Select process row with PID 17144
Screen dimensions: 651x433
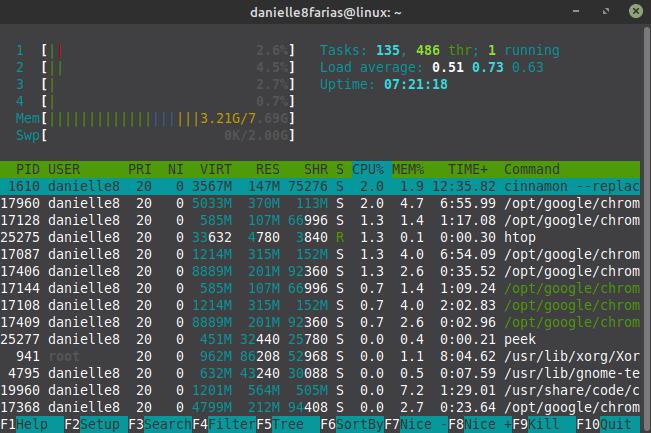[x=320, y=289]
